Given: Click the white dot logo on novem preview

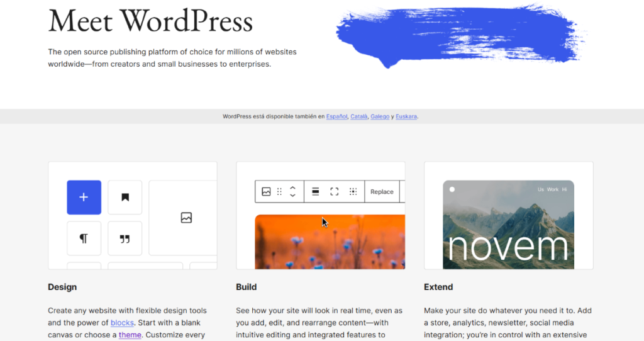Looking at the screenshot, I should (452, 189).
